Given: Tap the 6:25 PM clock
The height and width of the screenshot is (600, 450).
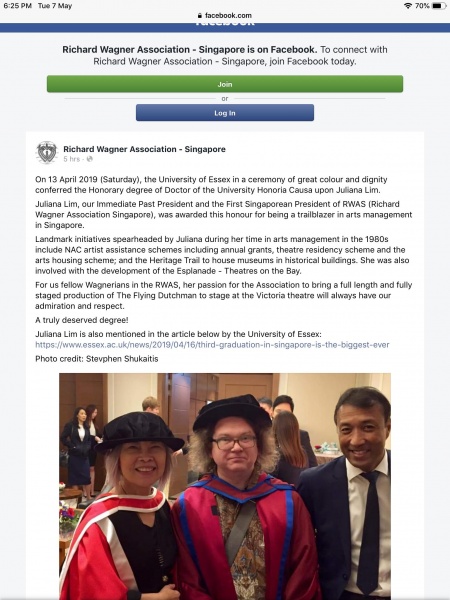Looking at the screenshot, I should (x=17, y=6).
